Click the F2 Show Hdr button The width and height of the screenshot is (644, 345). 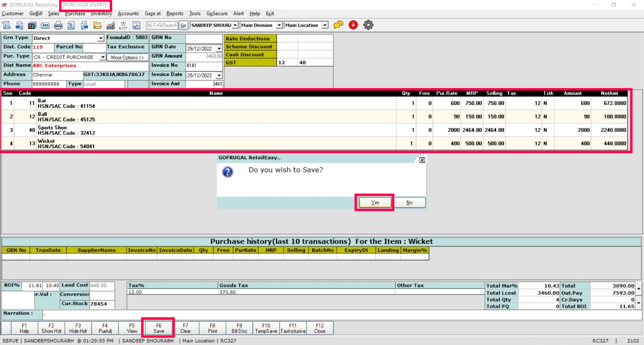coord(51,328)
